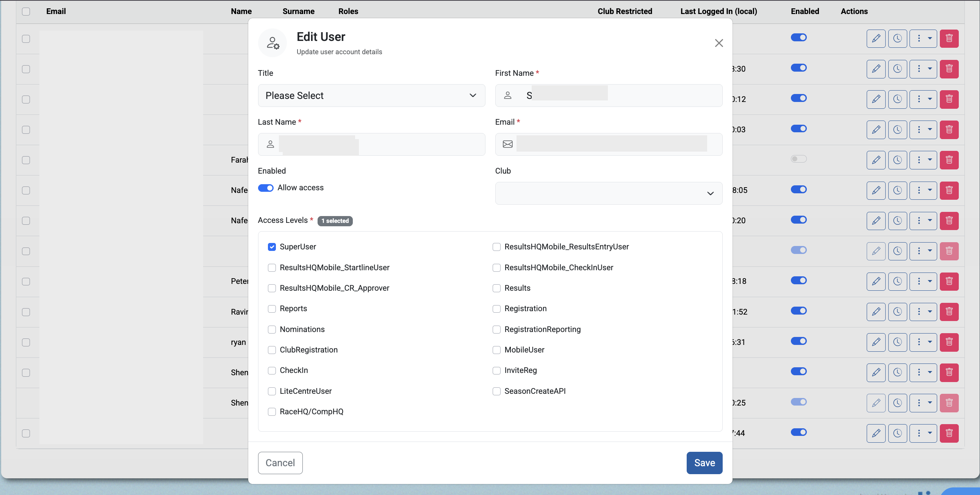Click the clock history icon in the 8:05 row
The height and width of the screenshot is (495, 980).
point(897,190)
